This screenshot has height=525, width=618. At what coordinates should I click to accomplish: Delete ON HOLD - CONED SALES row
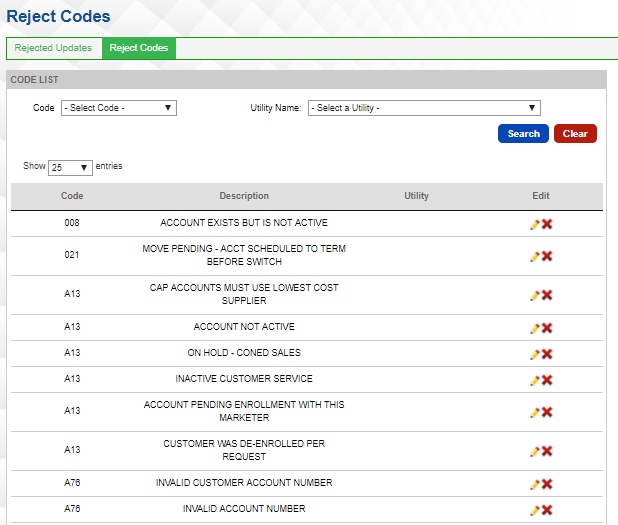click(547, 354)
